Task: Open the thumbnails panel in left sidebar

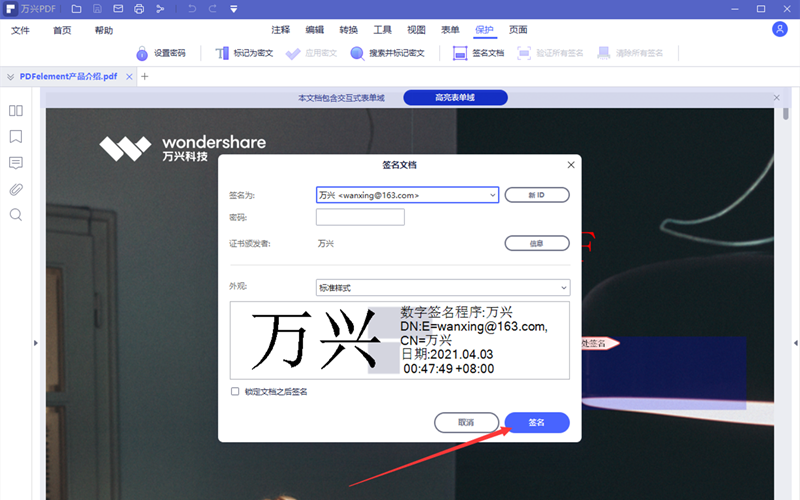Action: coord(16,111)
